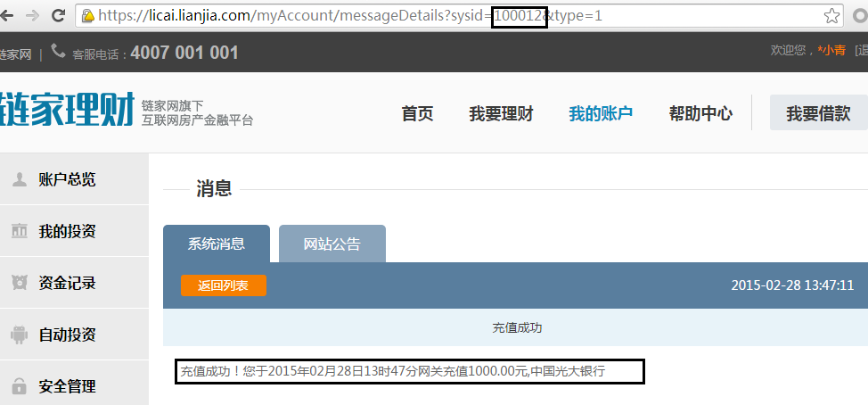This screenshot has height=405, width=868.
Task: Click the robot icon beside 自动投资
Action: [20, 335]
